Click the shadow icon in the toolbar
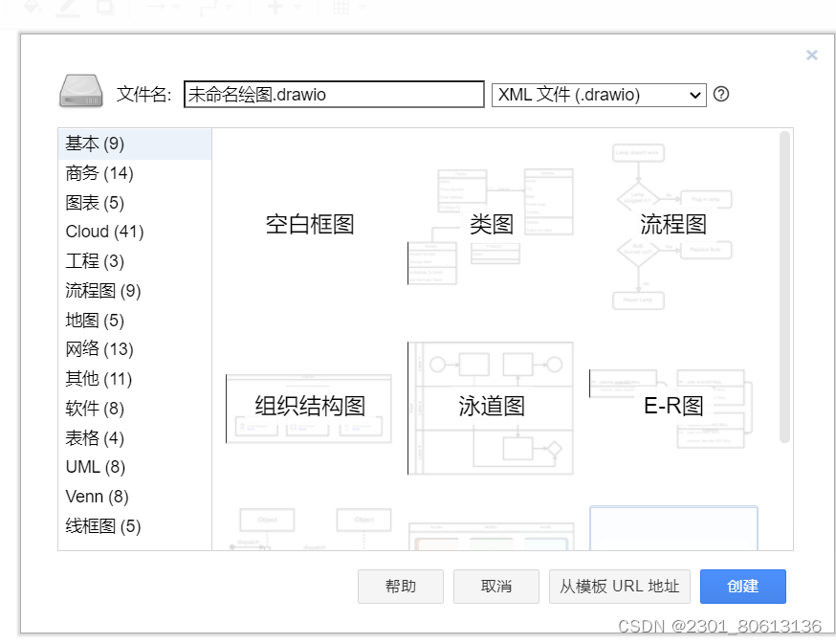This screenshot has height=644, width=836. [x=102, y=8]
